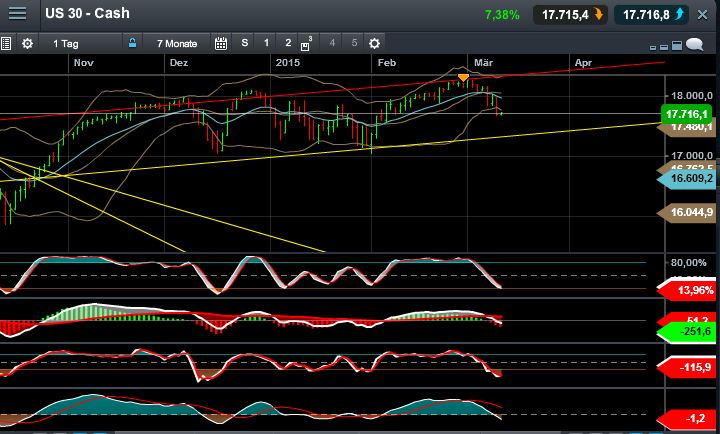Switch to smallest chart size icon
The height and width of the screenshot is (434, 720).
[653, 47]
